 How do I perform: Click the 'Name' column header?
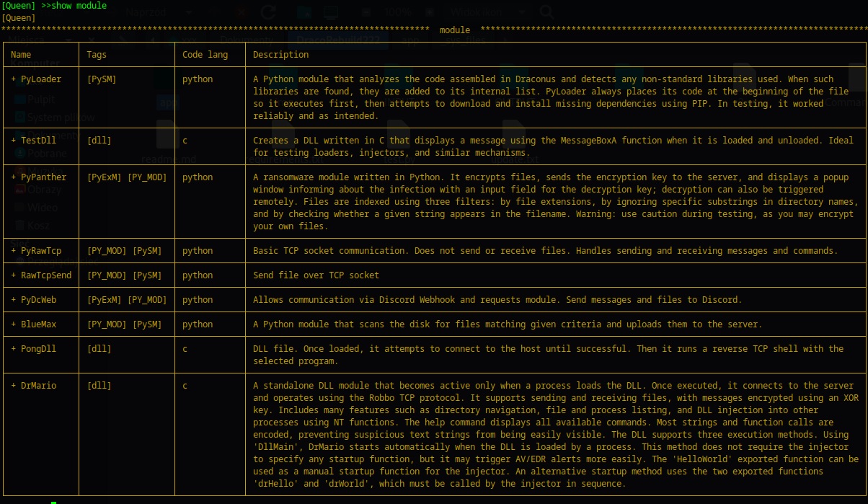[x=21, y=55]
